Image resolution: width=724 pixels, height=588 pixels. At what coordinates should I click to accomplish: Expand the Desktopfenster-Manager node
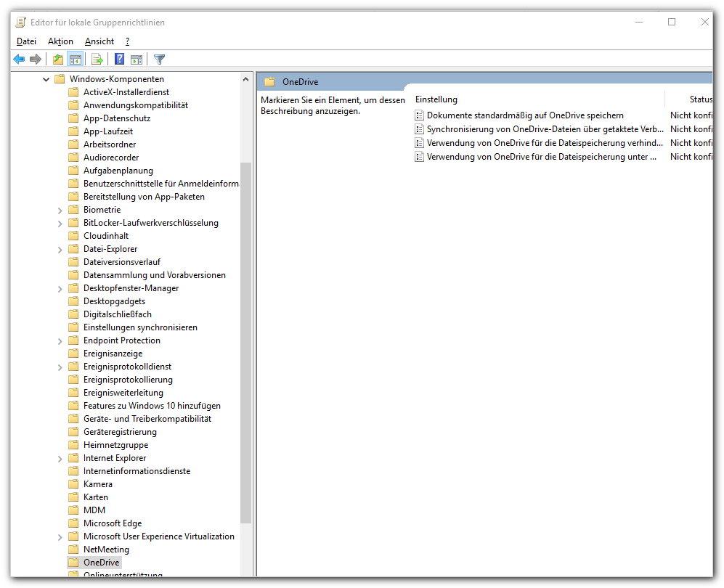point(60,289)
